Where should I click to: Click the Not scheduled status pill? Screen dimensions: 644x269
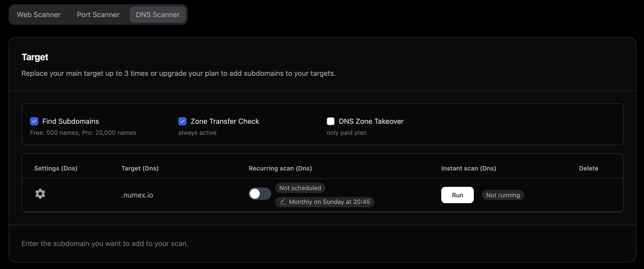pos(300,188)
